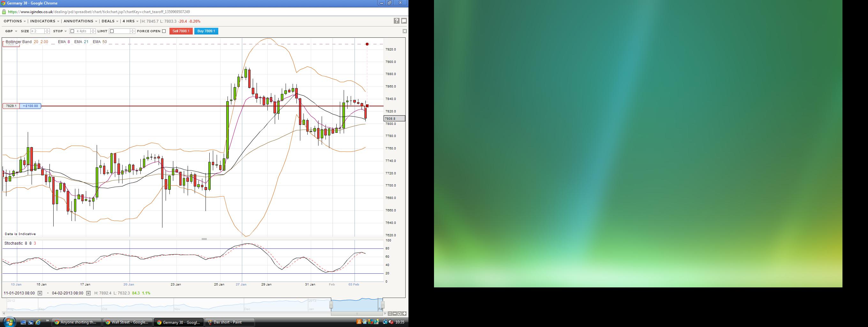Click the network icon in system tray

click(x=385, y=322)
